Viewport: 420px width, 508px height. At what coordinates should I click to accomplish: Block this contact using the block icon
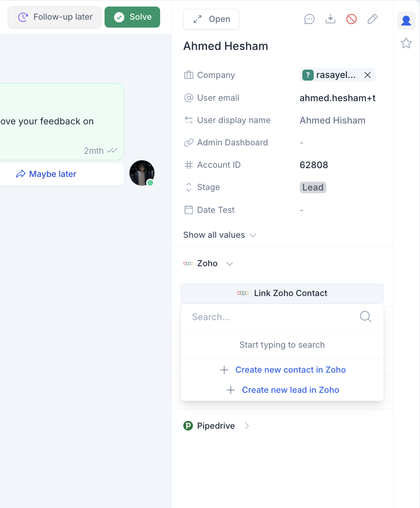point(351,19)
